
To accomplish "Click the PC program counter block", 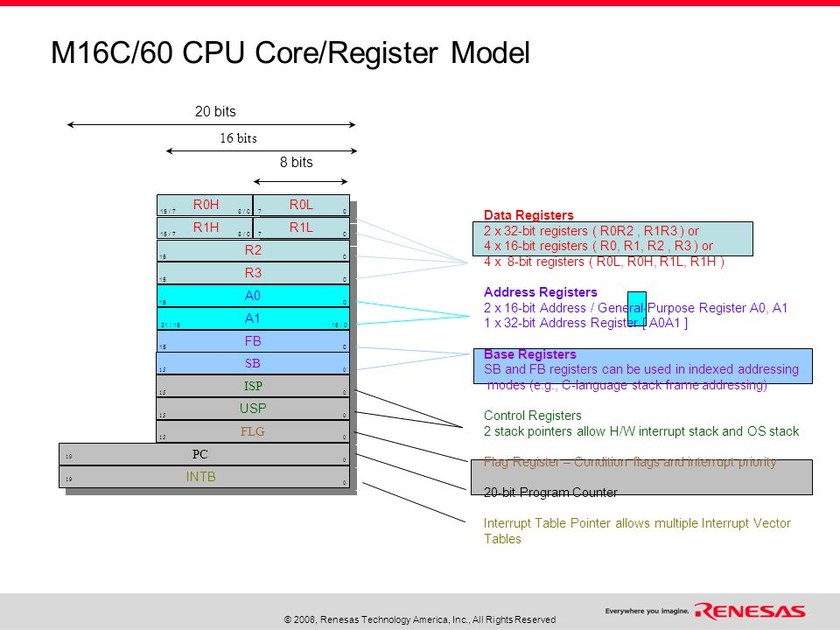I will [204, 454].
